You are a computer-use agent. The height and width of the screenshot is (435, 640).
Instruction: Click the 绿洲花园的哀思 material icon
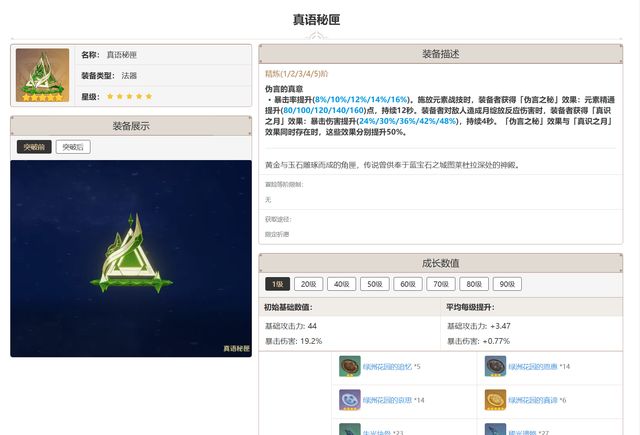coord(350,400)
